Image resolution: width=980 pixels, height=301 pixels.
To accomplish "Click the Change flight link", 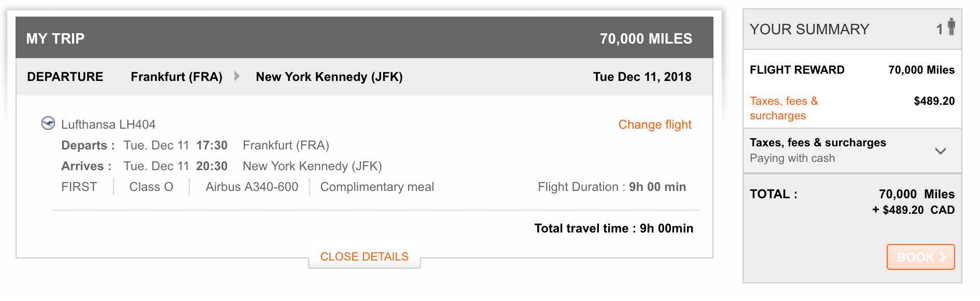I will [x=654, y=125].
